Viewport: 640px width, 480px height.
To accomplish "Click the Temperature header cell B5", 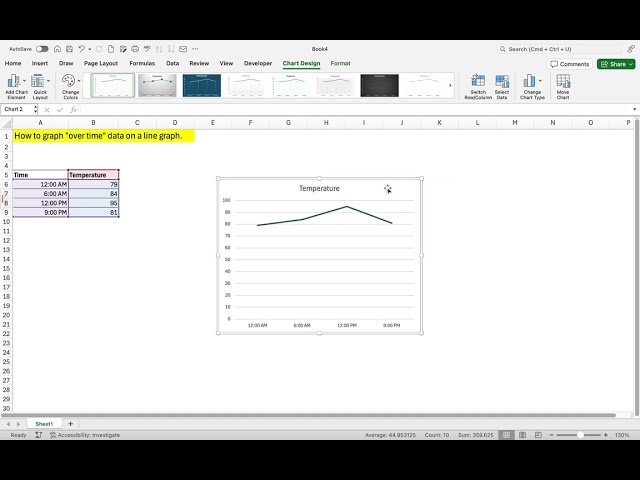I will pos(93,175).
